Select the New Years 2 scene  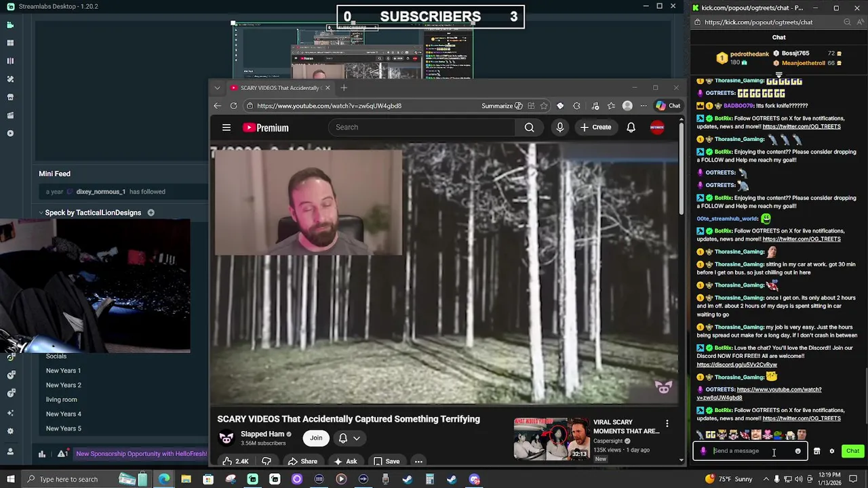coord(63,385)
